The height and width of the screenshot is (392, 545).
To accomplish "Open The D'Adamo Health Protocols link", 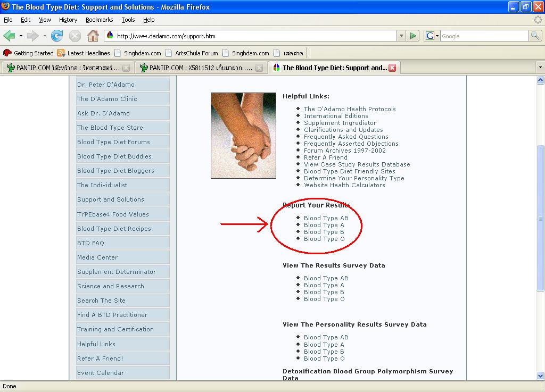I will click(350, 109).
